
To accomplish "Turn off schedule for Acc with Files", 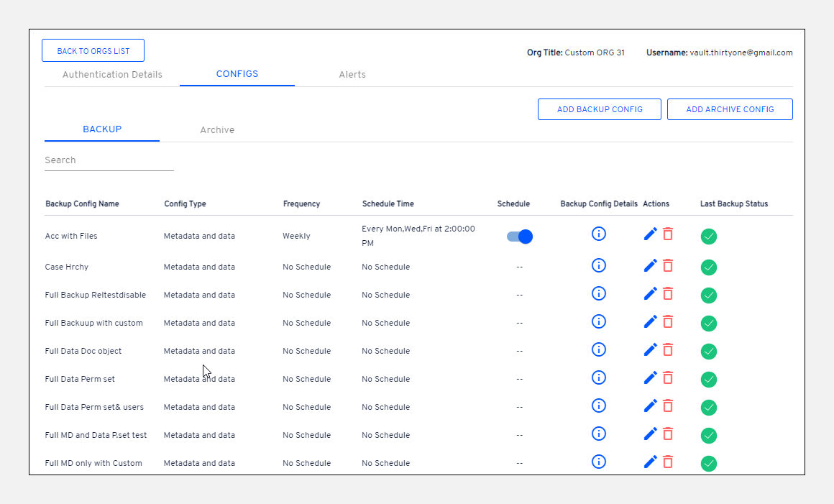I will [520, 237].
